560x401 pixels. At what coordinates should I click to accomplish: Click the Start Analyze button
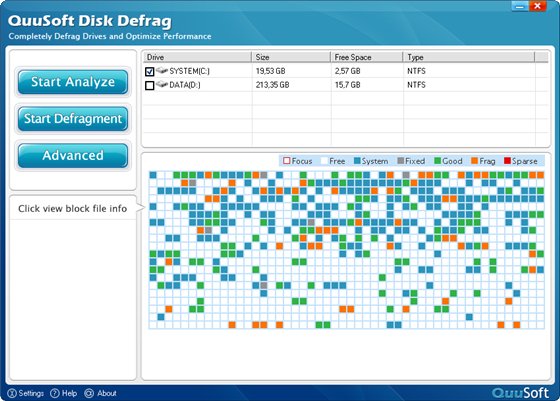(73, 82)
